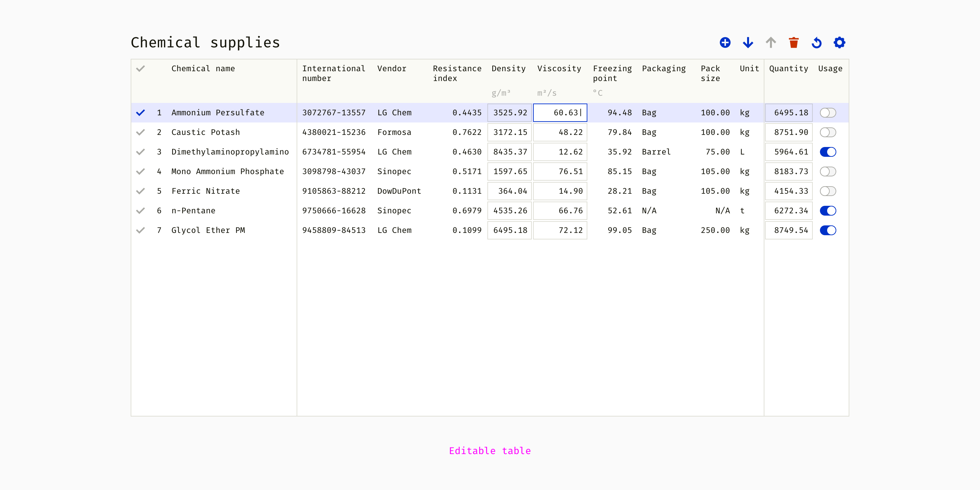Viewport: 980px width, 490px height.
Task: Click the select-all checkmark in header
Action: (140, 69)
